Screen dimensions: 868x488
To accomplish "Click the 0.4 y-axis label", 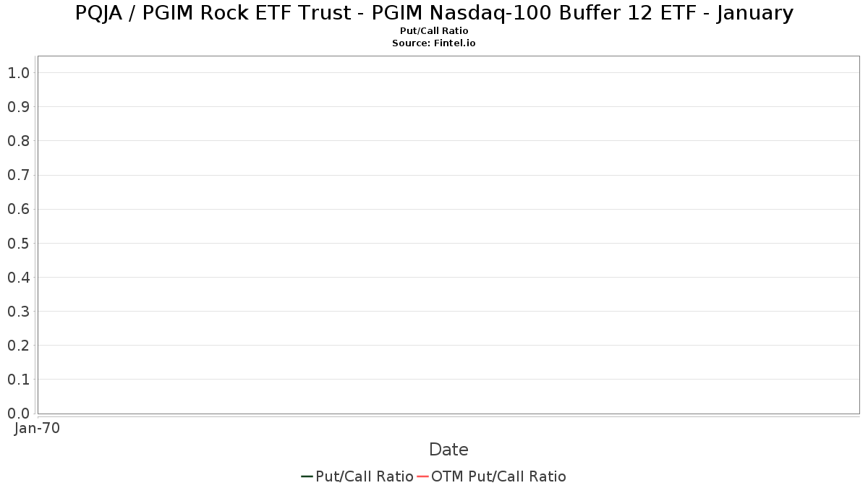I will [18, 277].
